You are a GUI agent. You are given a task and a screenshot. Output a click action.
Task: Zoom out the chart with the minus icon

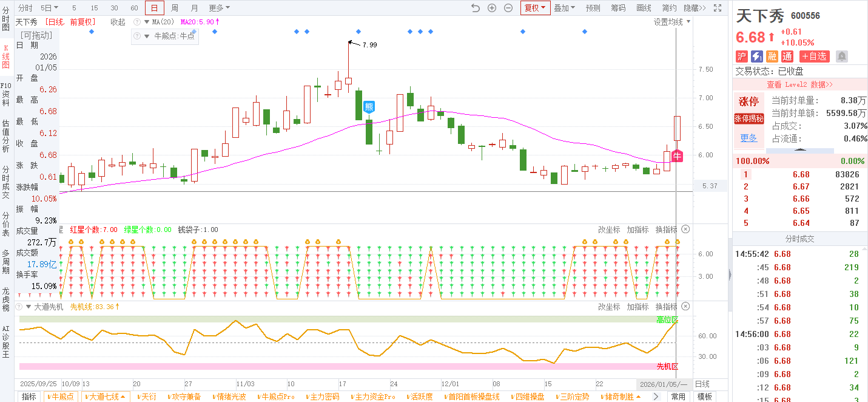[x=508, y=8]
